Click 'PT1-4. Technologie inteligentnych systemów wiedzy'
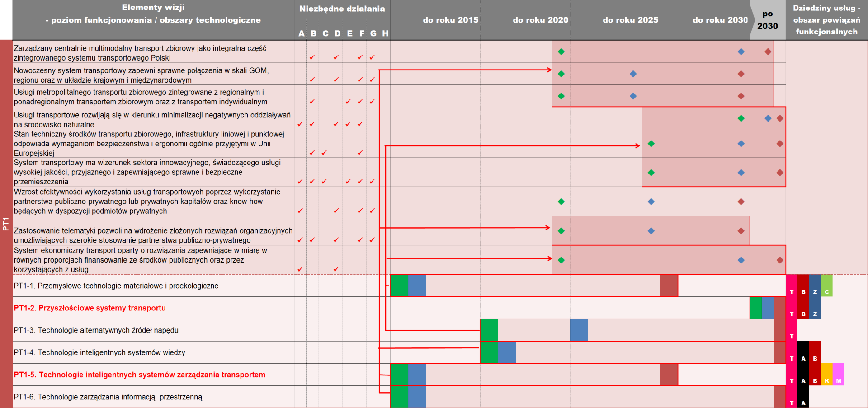 click(99, 352)
